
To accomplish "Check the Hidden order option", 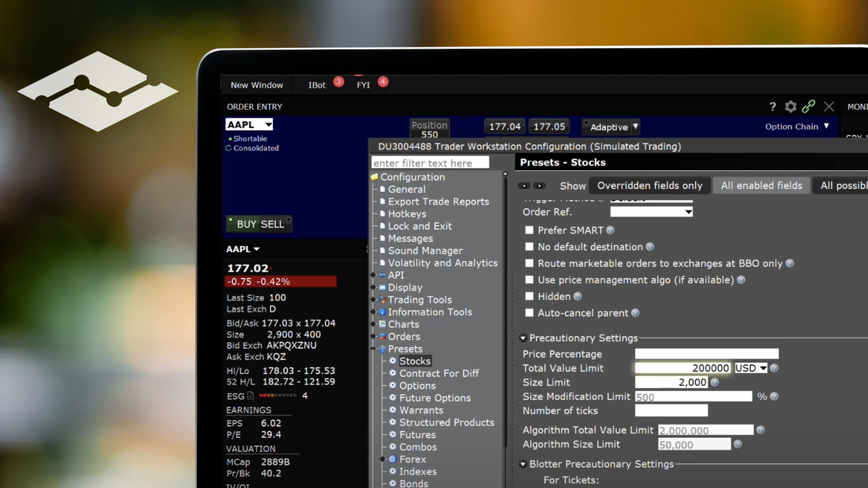I will [x=529, y=296].
